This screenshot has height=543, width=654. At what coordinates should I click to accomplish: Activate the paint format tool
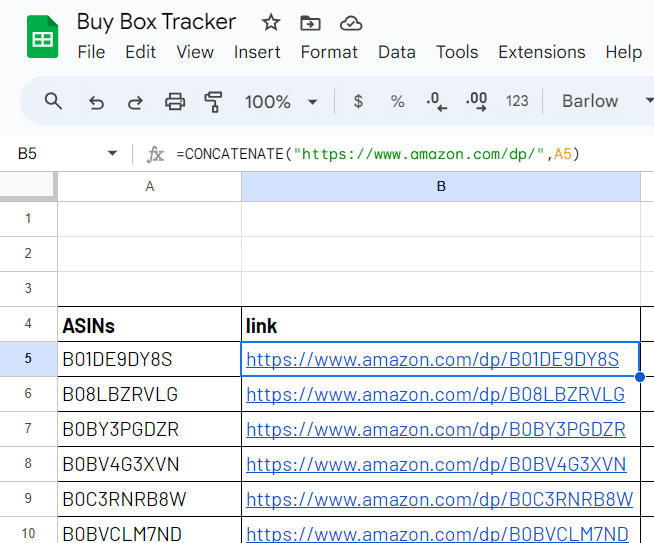(x=213, y=101)
